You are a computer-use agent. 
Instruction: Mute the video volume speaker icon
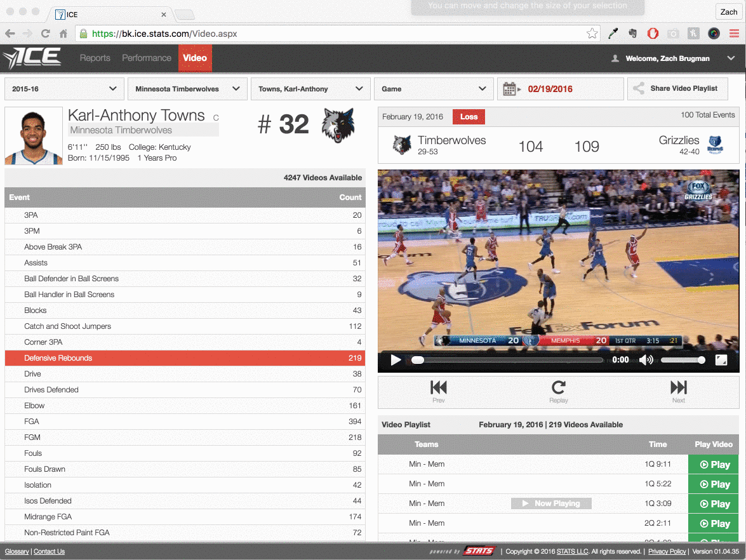(646, 360)
